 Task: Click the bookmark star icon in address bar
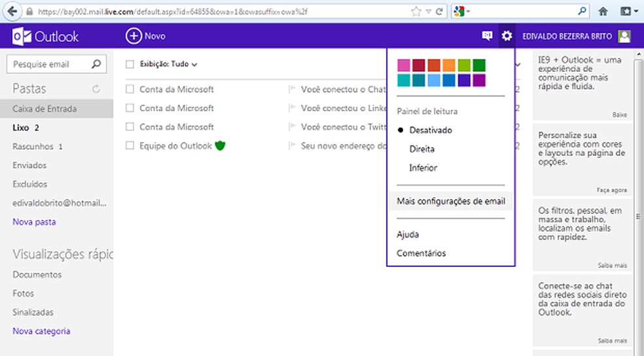[x=416, y=12]
